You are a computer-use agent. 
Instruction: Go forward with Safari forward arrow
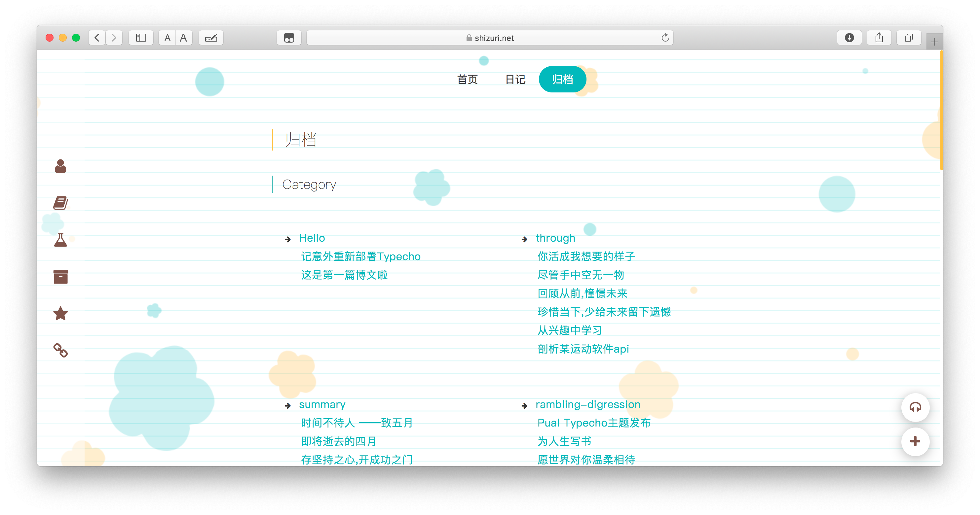pyautogui.click(x=114, y=38)
